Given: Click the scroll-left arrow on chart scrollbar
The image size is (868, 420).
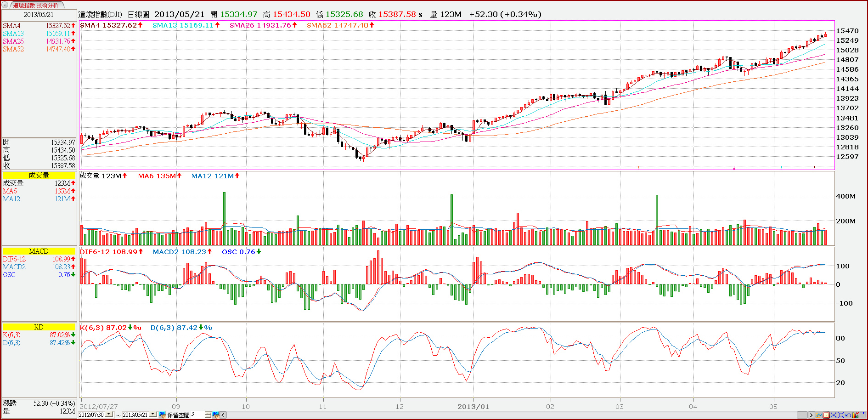Looking at the screenshot, I should pos(223,414).
